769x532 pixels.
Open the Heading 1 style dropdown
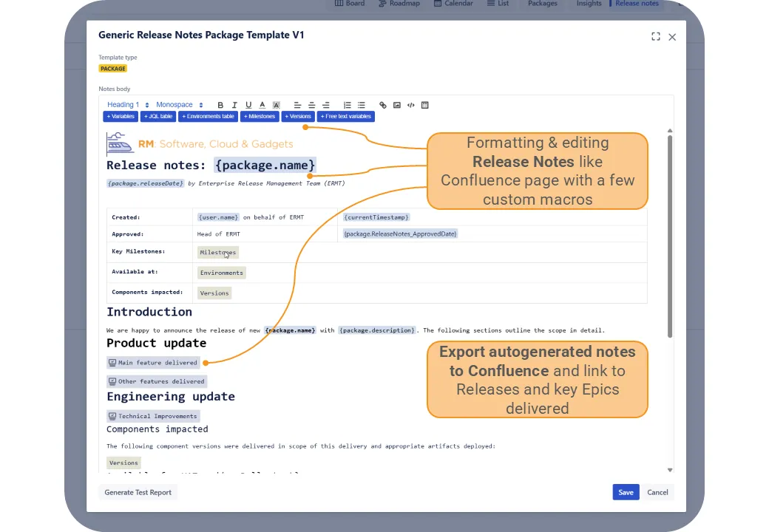[128, 105]
